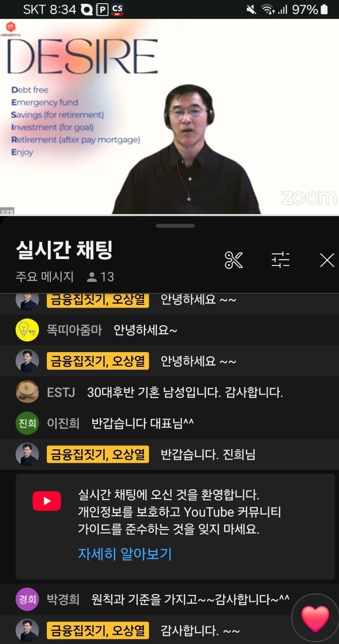Image resolution: width=339 pixels, height=644 pixels.
Task: Open the chat filter sliders icon
Action: point(281,260)
